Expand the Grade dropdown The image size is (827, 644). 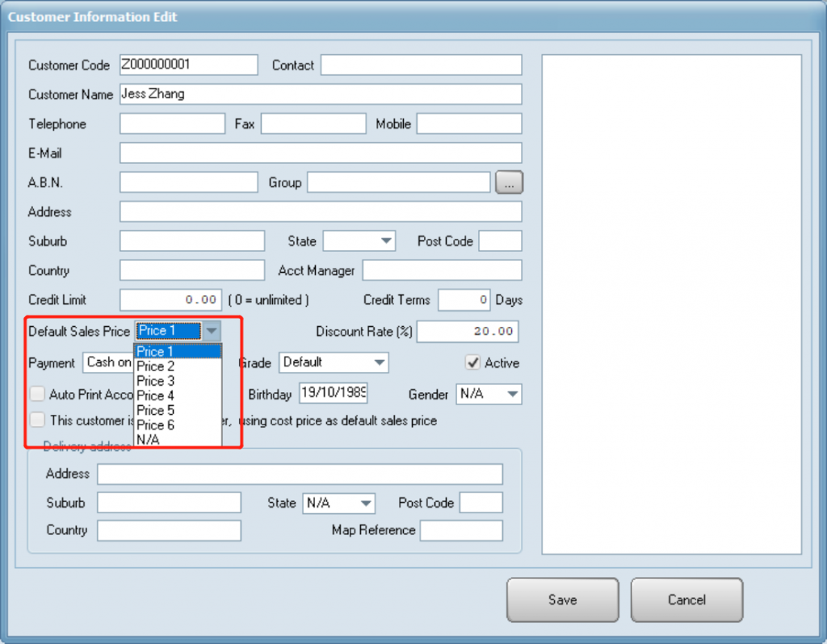pyautogui.click(x=378, y=363)
